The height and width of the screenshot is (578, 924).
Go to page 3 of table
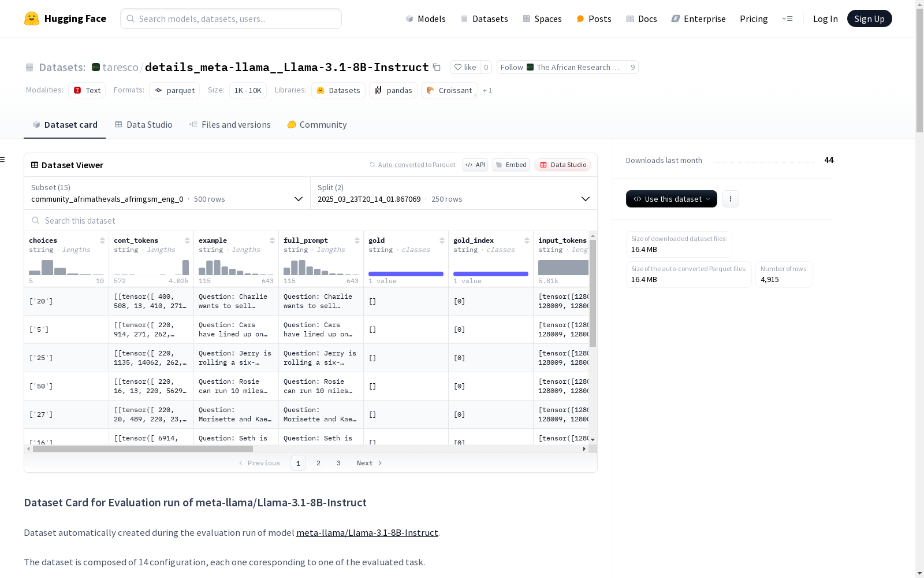pos(338,463)
